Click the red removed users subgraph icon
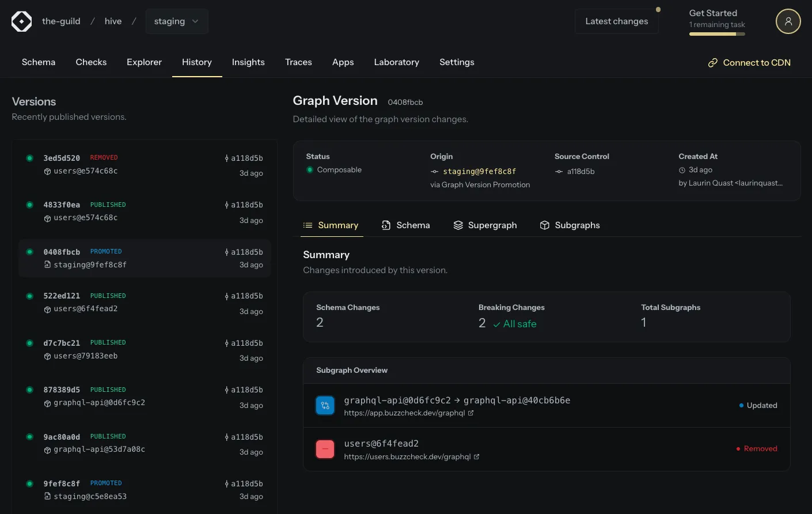Image resolution: width=812 pixels, height=514 pixels. click(x=325, y=449)
